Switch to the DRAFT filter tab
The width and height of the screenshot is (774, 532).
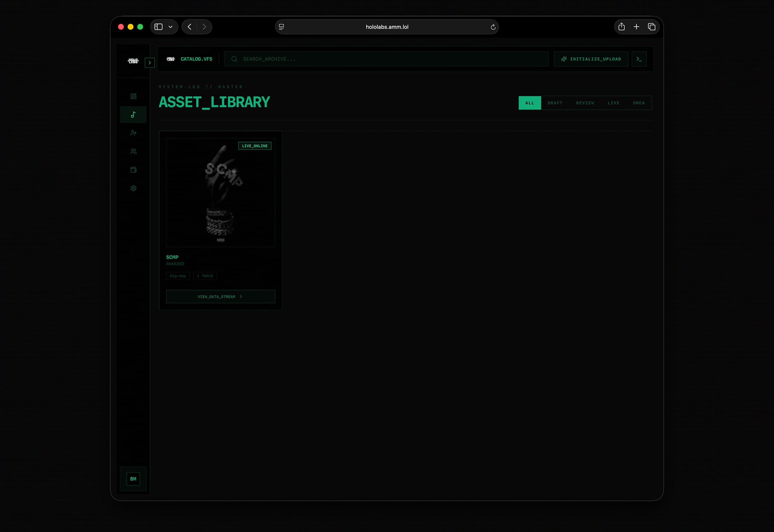(x=555, y=103)
